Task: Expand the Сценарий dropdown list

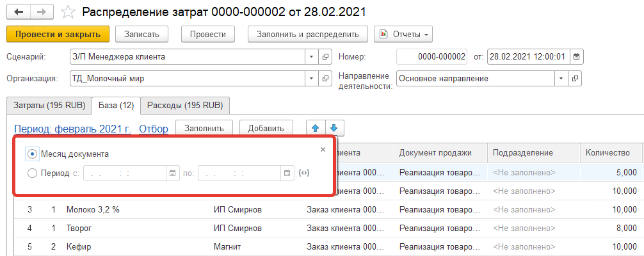Action: click(x=310, y=57)
